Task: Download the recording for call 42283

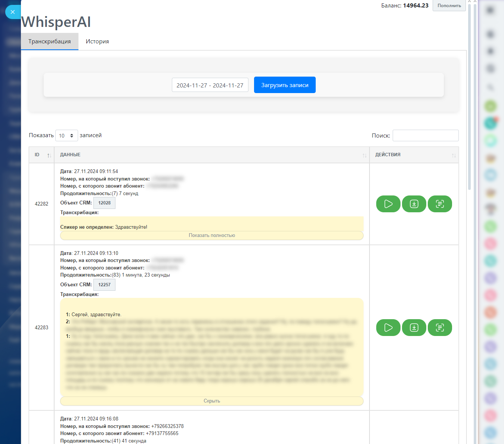Action: coord(414,327)
